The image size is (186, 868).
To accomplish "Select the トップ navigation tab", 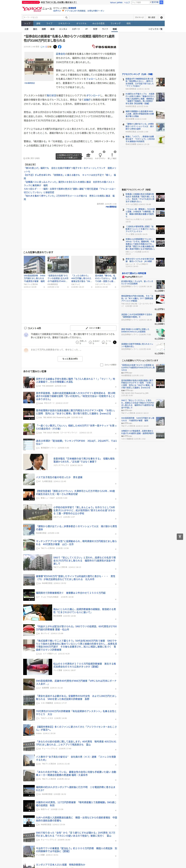I will coord(27,23).
